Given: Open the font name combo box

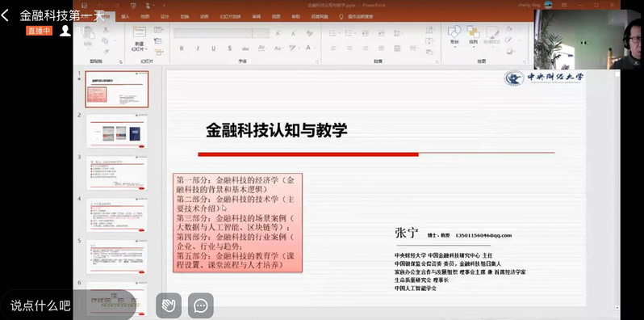Looking at the screenshot, I should [x=213, y=33].
